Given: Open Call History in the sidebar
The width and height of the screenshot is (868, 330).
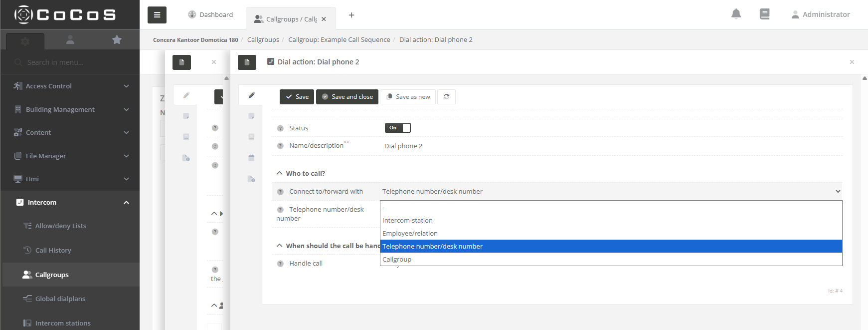Looking at the screenshot, I should coord(53,250).
